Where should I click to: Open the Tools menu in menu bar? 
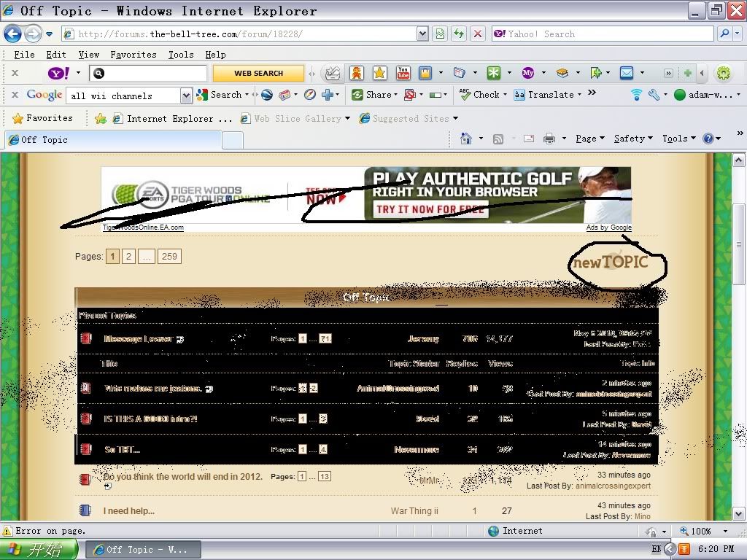click(180, 55)
